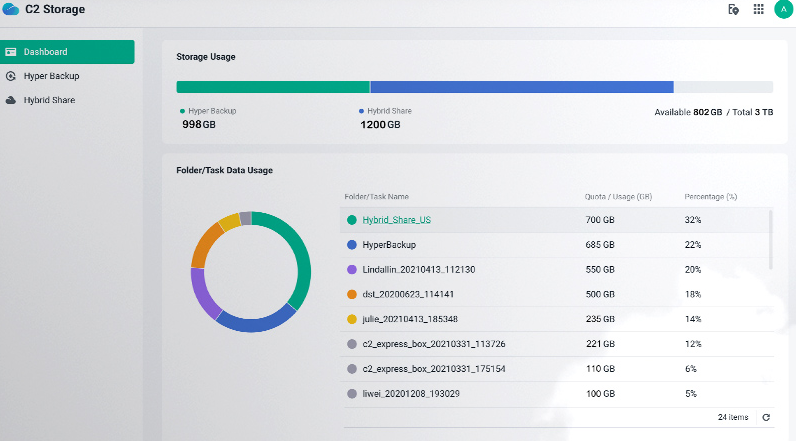Go to Hyper Backup in sidebar
This screenshot has height=441, width=796.
(x=51, y=76)
